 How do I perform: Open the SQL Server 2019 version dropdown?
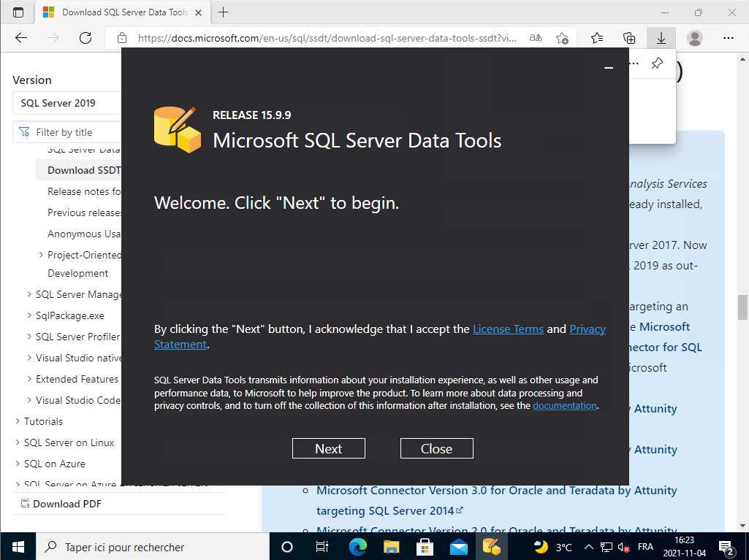(x=67, y=103)
